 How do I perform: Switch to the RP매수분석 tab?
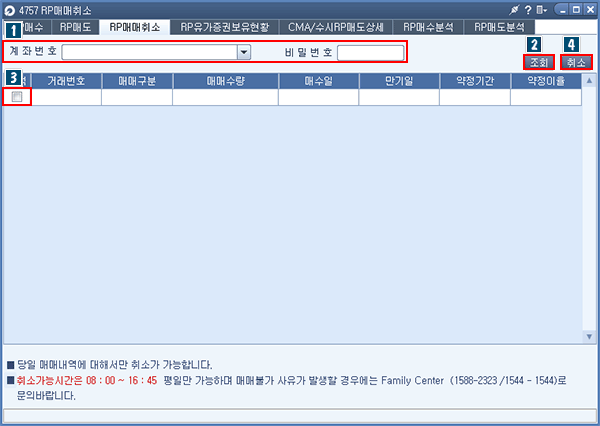pos(428,27)
